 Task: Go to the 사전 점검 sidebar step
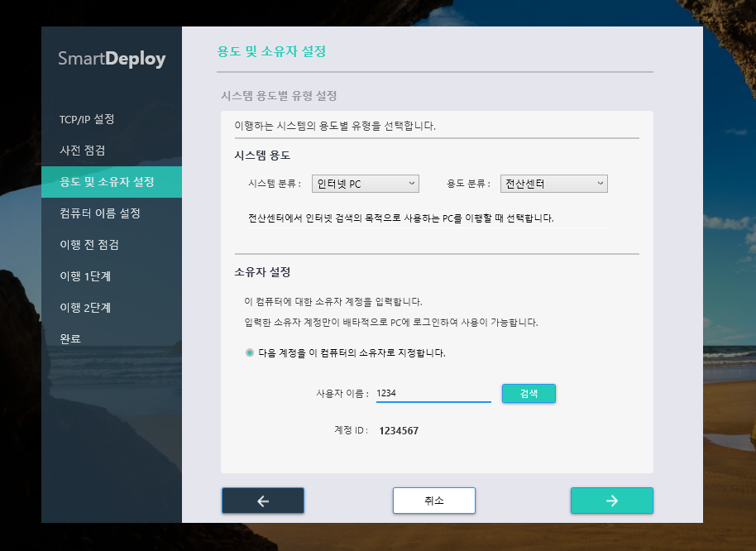point(112,151)
